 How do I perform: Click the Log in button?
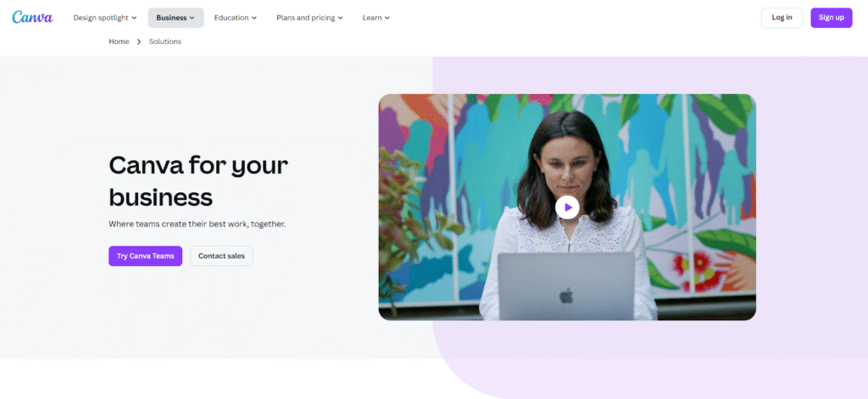click(x=782, y=18)
